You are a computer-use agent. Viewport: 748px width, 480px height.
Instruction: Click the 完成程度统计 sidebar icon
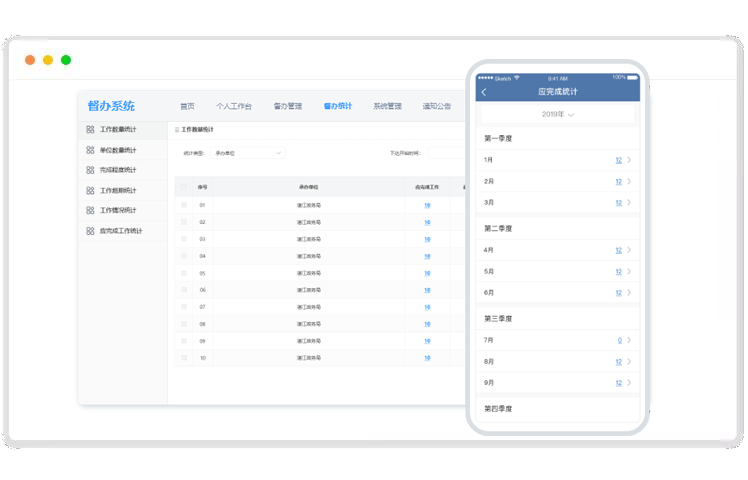pos(90,170)
